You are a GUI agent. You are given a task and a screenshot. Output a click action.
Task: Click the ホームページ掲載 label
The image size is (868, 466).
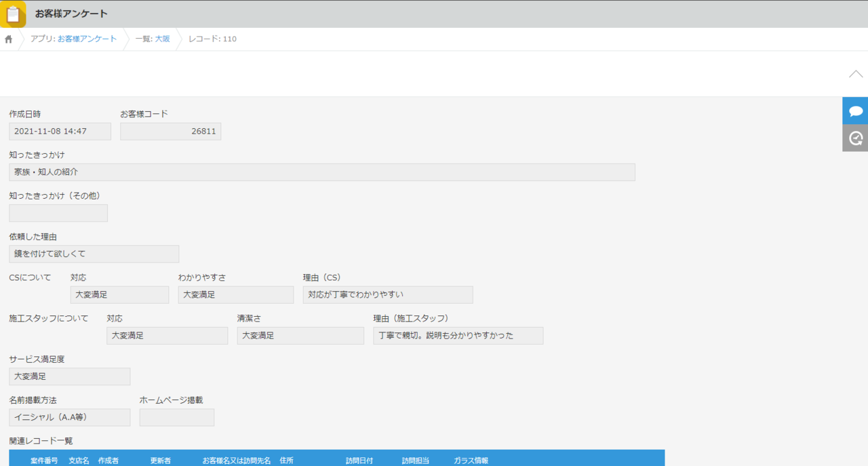point(171,400)
